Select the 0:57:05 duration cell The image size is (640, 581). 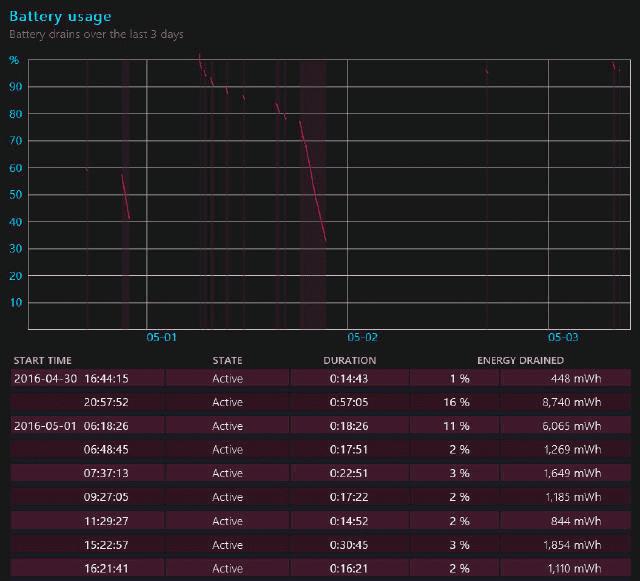point(349,402)
